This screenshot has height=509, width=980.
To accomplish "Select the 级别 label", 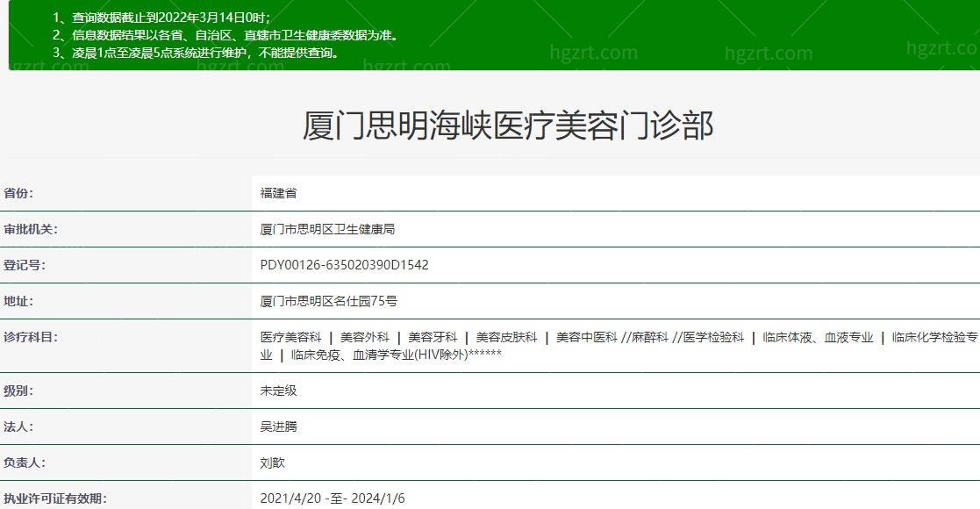I will pyautogui.click(x=18, y=391).
